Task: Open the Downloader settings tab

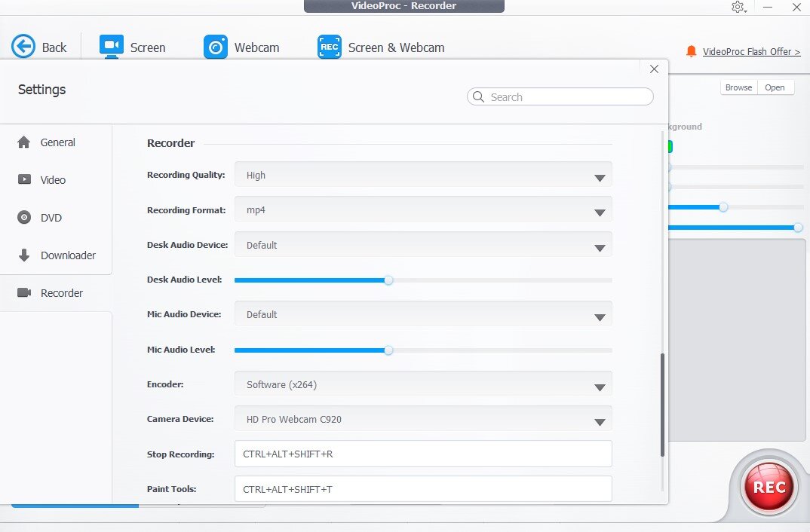Action: tap(56, 255)
